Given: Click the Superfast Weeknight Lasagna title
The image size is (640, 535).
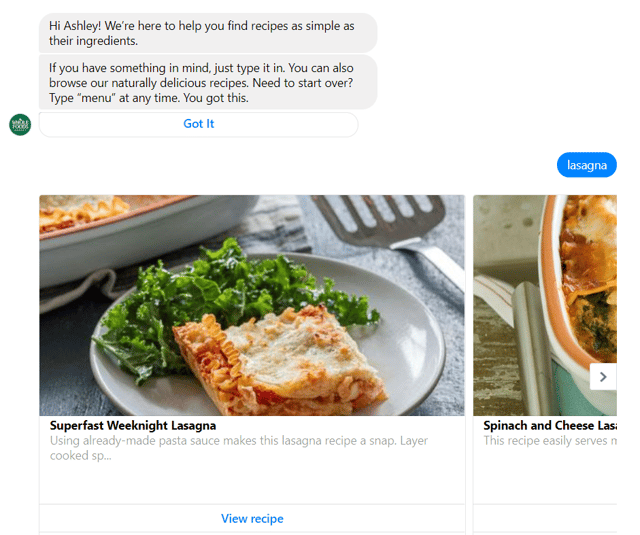Looking at the screenshot, I should click(133, 426).
